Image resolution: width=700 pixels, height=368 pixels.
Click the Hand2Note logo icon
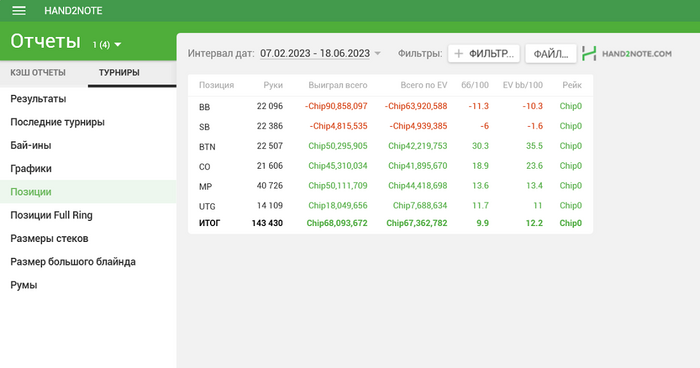(x=589, y=54)
